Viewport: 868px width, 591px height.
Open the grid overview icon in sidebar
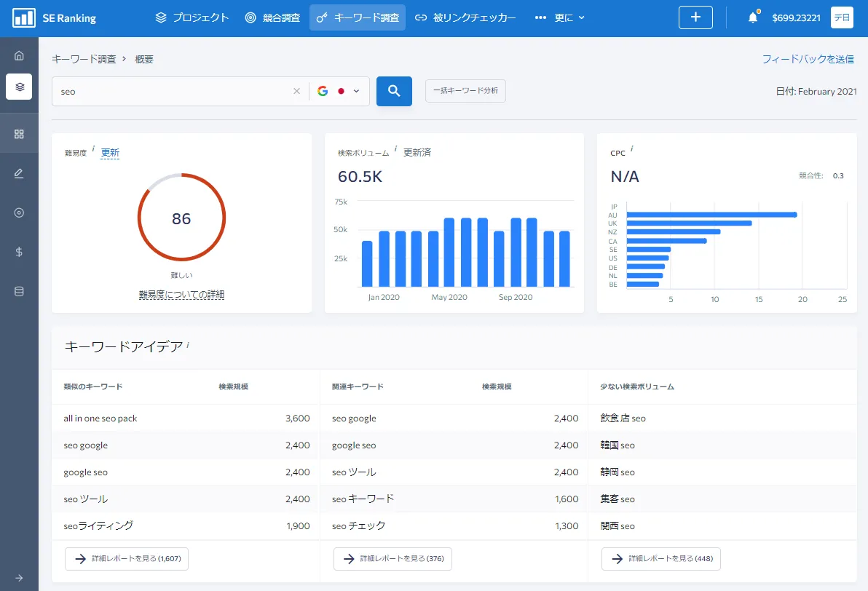pyautogui.click(x=19, y=134)
